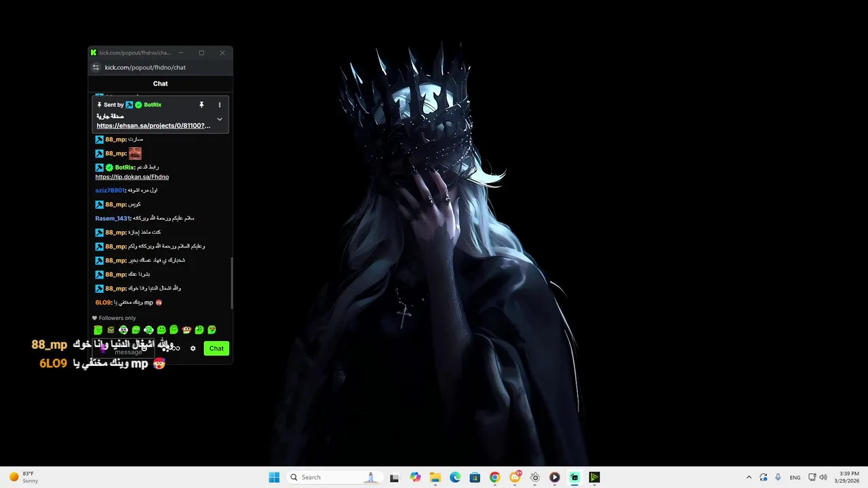Open File Explorer from the taskbar
The height and width of the screenshot is (488, 868).
(435, 477)
